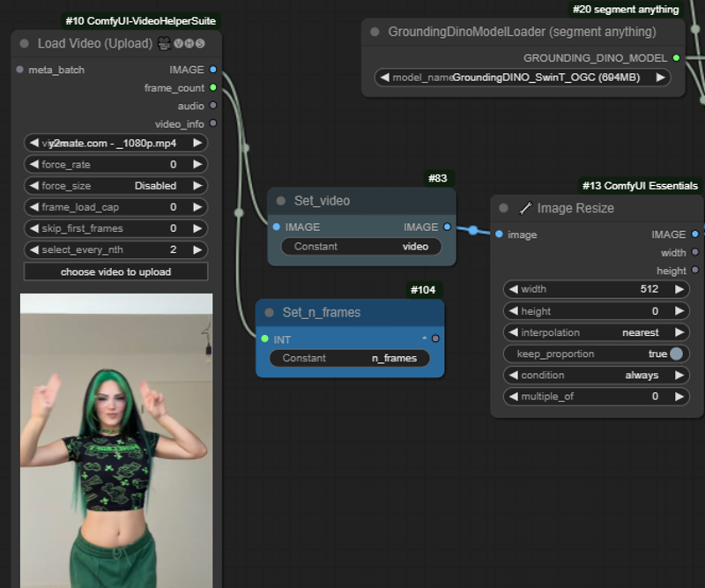Increase Image Resize height value
This screenshot has width=705, height=588.
[679, 311]
